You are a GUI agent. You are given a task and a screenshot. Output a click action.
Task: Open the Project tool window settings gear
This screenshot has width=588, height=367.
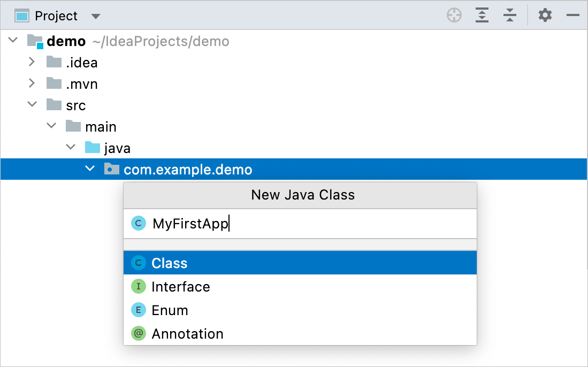(545, 15)
